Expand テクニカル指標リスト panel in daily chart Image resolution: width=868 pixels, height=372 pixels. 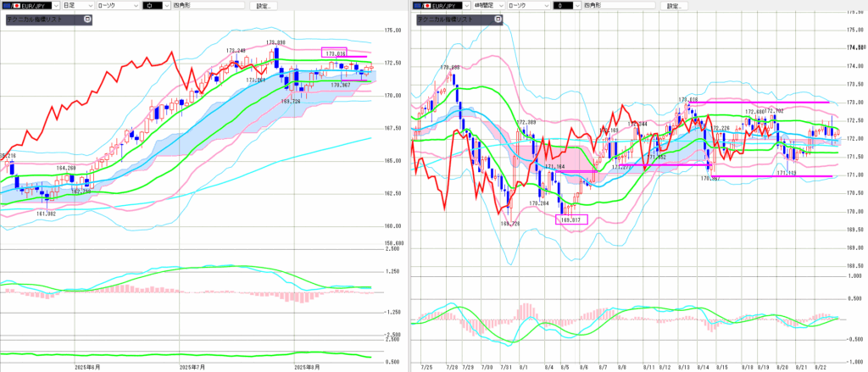(x=87, y=19)
